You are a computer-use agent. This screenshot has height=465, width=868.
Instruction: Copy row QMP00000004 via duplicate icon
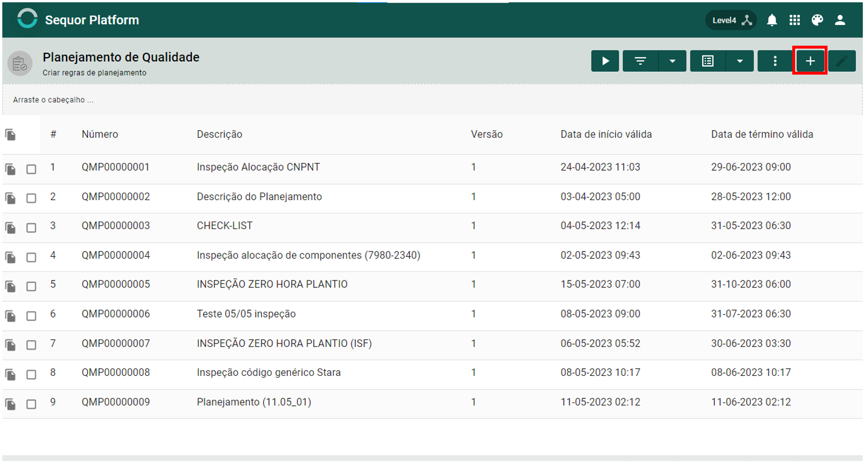click(x=10, y=256)
